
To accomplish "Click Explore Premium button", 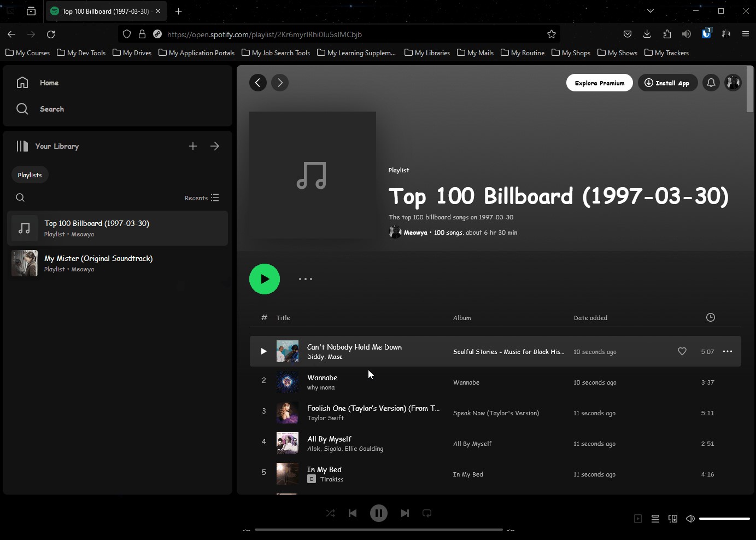I will (600, 83).
